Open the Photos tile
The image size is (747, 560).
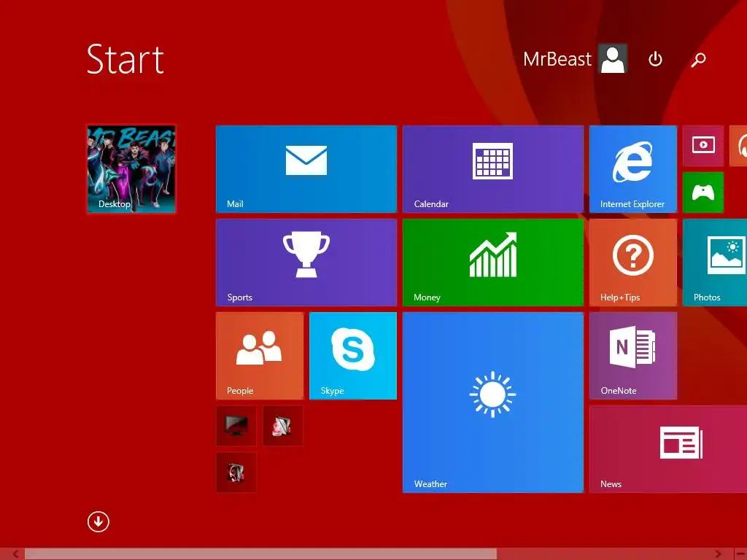point(715,262)
